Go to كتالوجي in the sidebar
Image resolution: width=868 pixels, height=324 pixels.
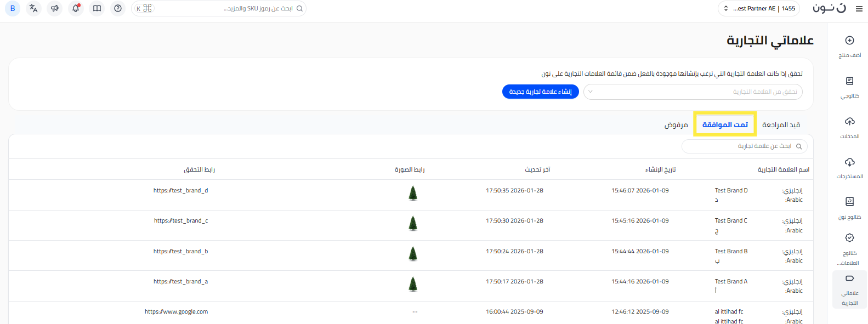(849, 82)
